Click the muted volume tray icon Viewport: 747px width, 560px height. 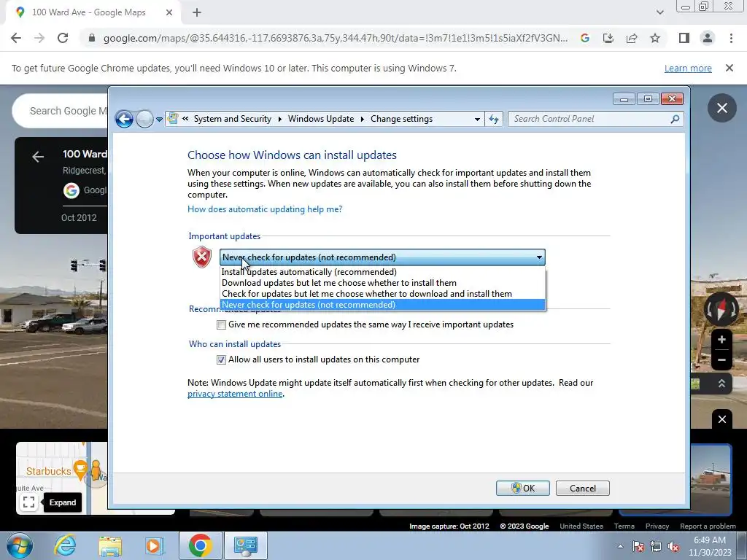click(x=673, y=546)
